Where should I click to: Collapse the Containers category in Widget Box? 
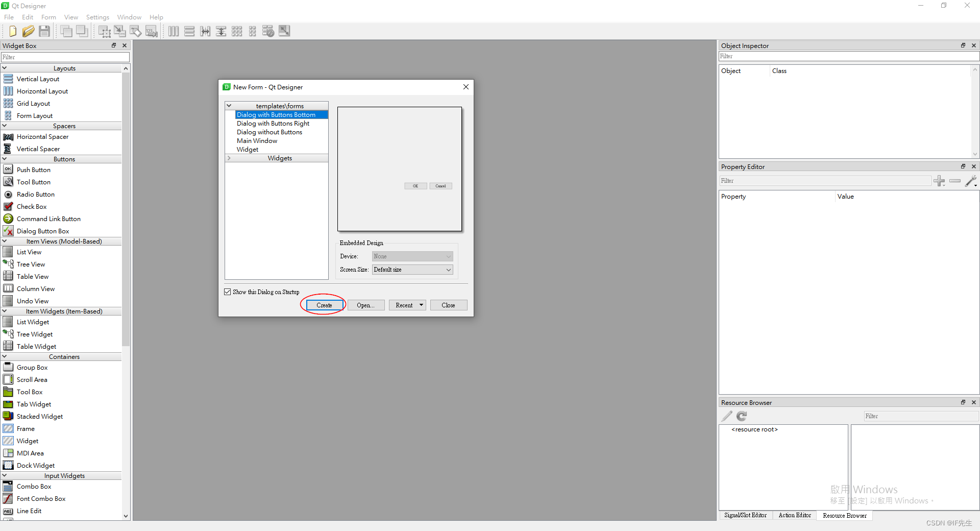(x=5, y=356)
